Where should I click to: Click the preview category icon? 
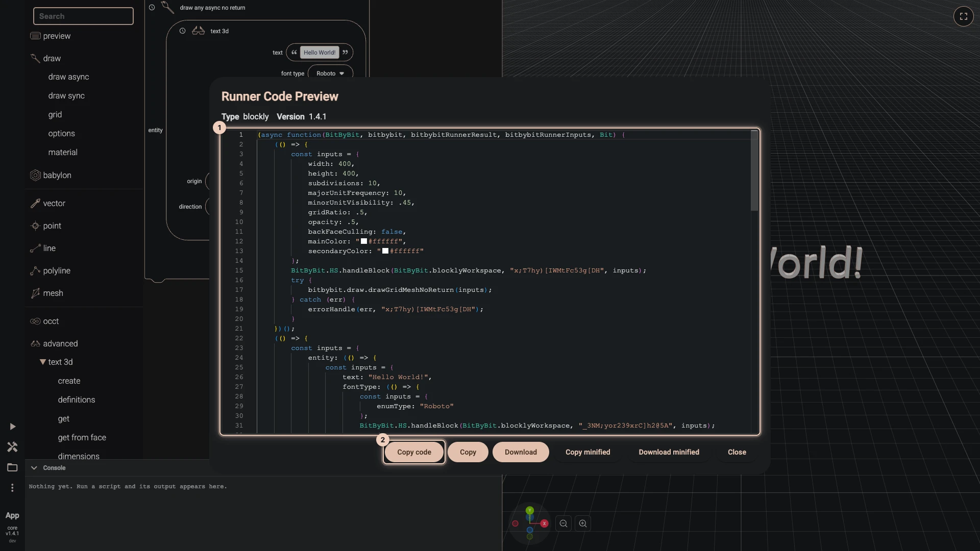[x=35, y=36]
